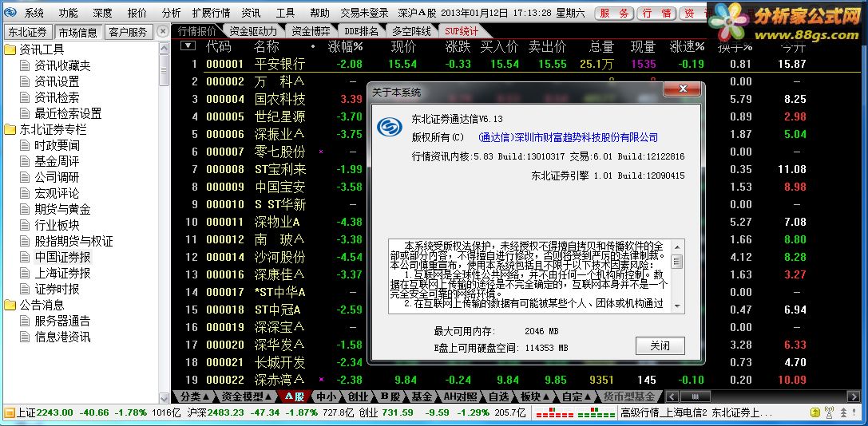
Task: Open the 资讯 menu
Action: [252, 14]
